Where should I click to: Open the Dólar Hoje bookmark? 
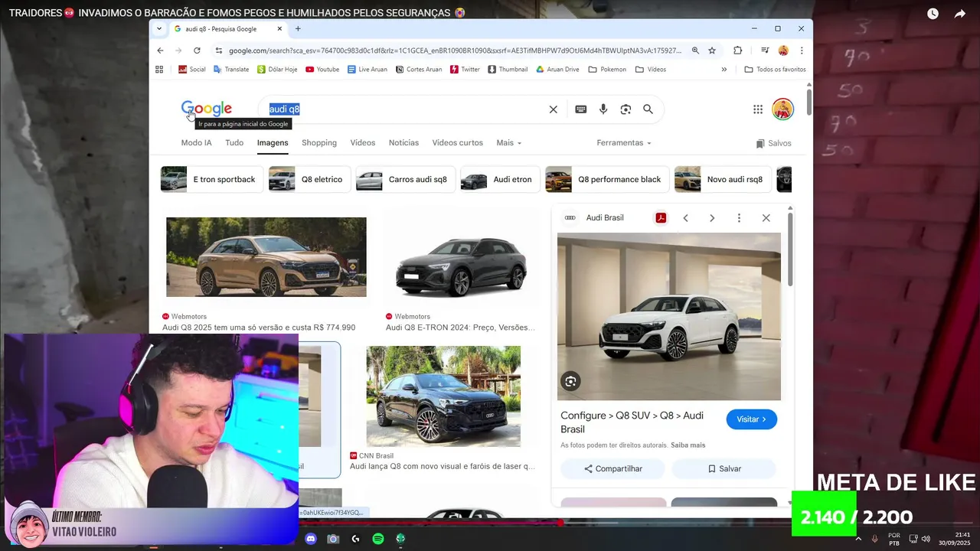point(277,69)
